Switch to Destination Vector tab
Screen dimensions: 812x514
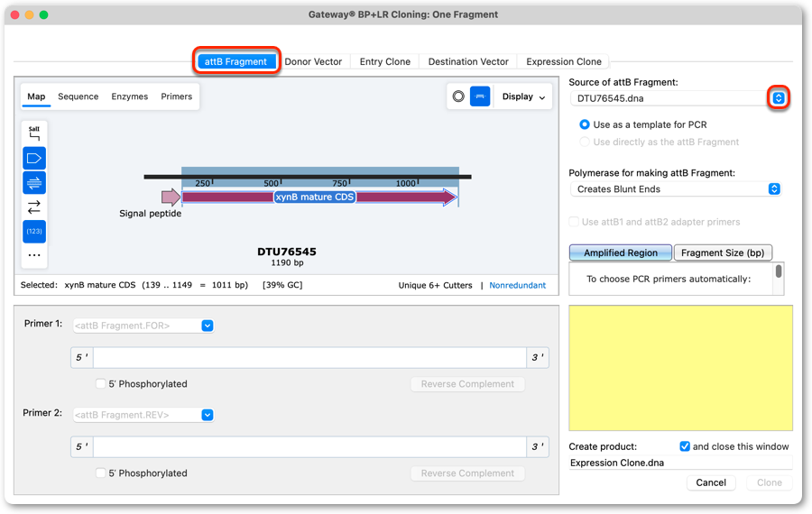(x=468, y=61)
